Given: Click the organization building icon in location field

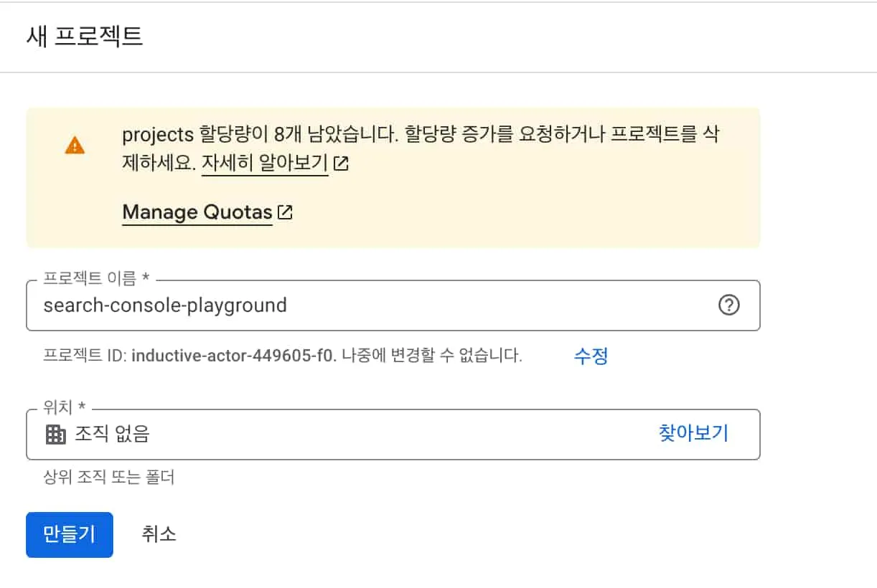Looking at the screenshot, I should pos(55,434).
